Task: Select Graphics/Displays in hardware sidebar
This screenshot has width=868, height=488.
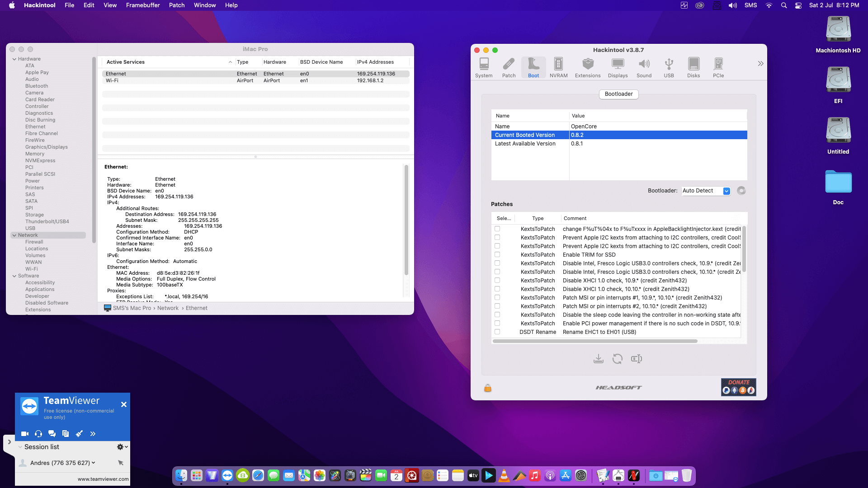Action: pyautogui.click(x=47, y=147)
